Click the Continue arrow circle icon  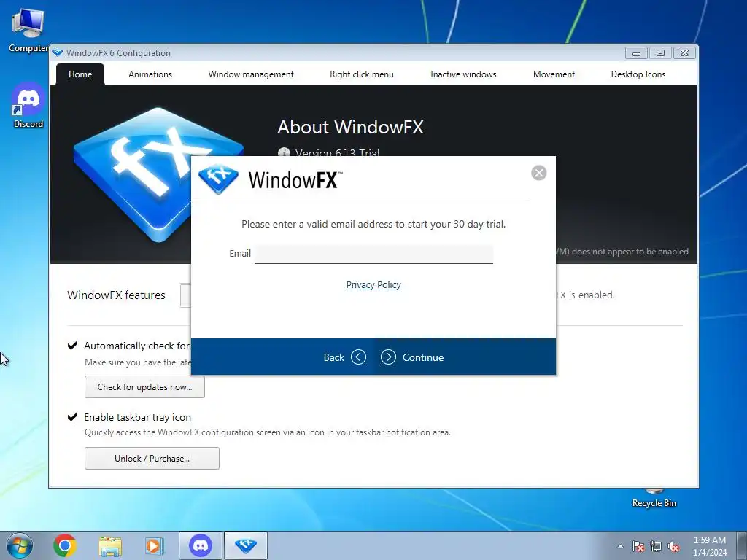(x=388, y=357)
